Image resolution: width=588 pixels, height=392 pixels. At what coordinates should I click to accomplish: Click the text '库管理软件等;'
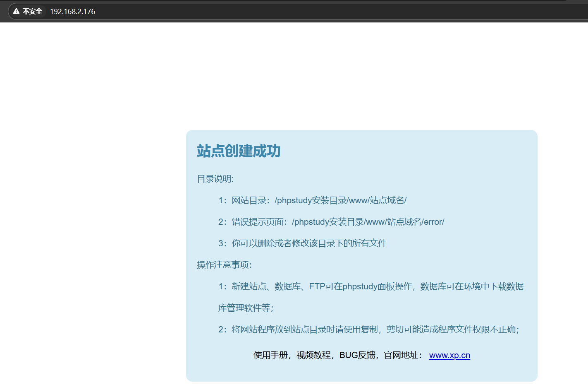tap(246, 308)
